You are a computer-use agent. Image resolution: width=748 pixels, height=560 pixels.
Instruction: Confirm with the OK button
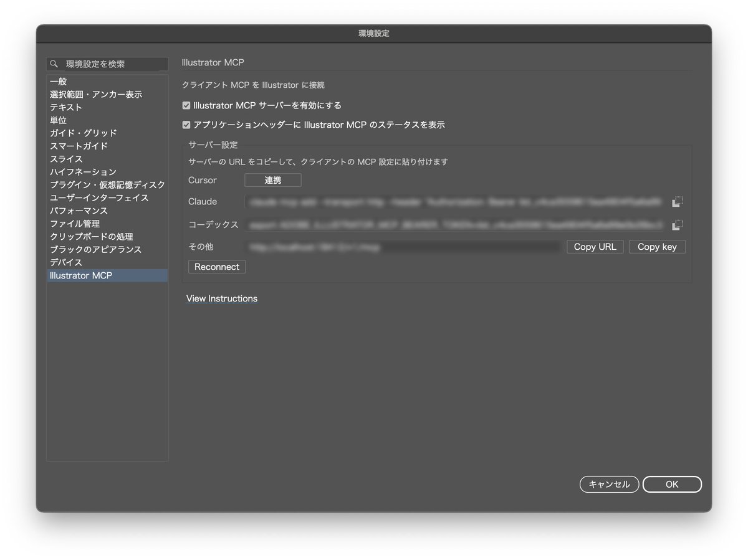pos(672,484)
